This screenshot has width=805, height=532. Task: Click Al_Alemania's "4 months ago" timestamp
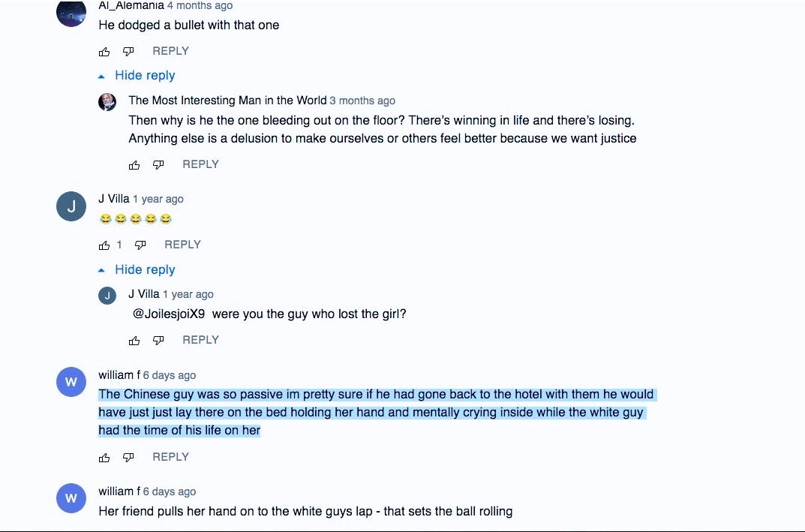click(200, 5)
